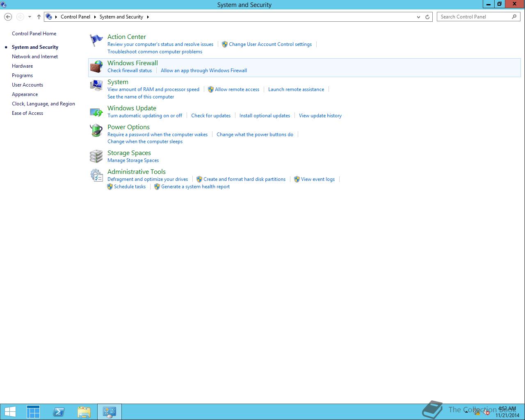The width and height of the screenshot is (525, 420).
Task: View amount of RAM and processor speed
Action: [153, 89]
